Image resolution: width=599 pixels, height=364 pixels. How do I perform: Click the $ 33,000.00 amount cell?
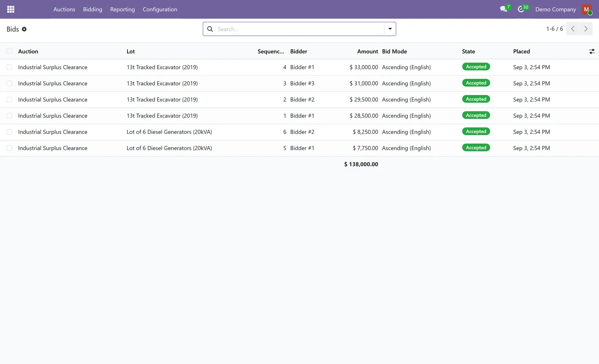[x=364, y=67]
